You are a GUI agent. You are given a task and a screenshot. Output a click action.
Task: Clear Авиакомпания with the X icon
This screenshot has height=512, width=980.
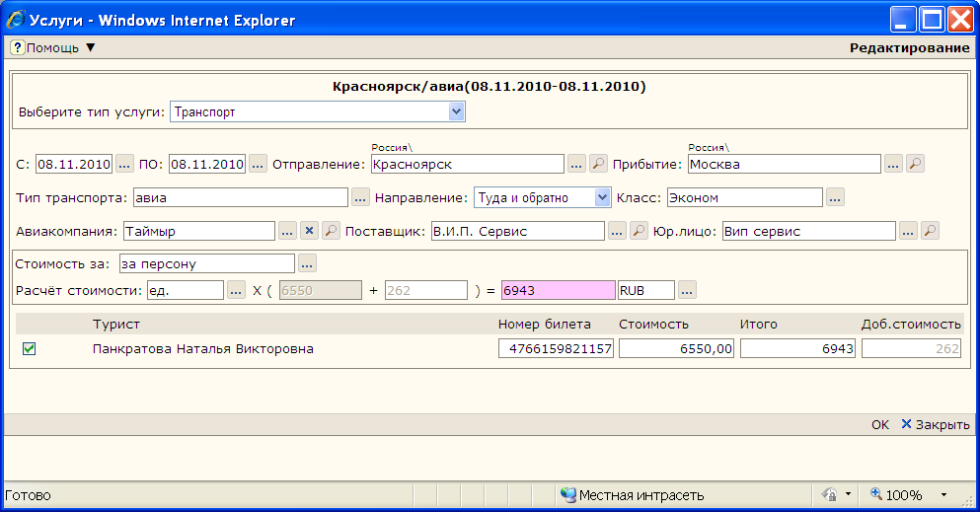tap(309, 231)
